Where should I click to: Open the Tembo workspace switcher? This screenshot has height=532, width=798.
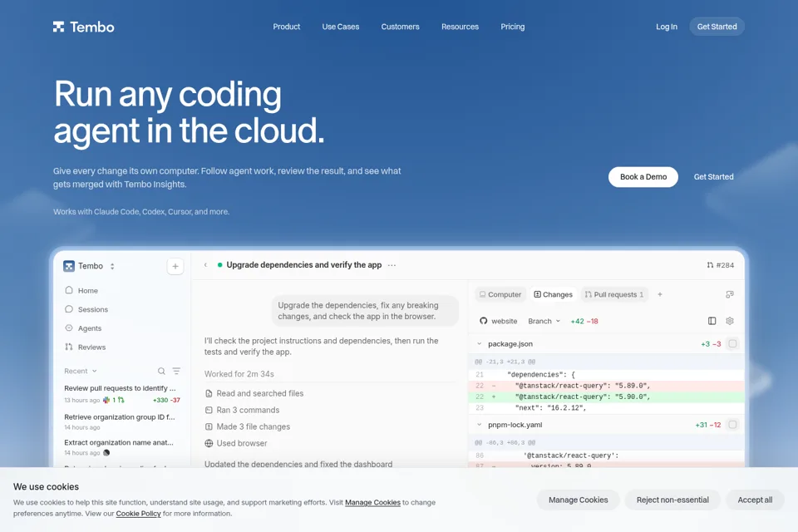tap(89, 266)
